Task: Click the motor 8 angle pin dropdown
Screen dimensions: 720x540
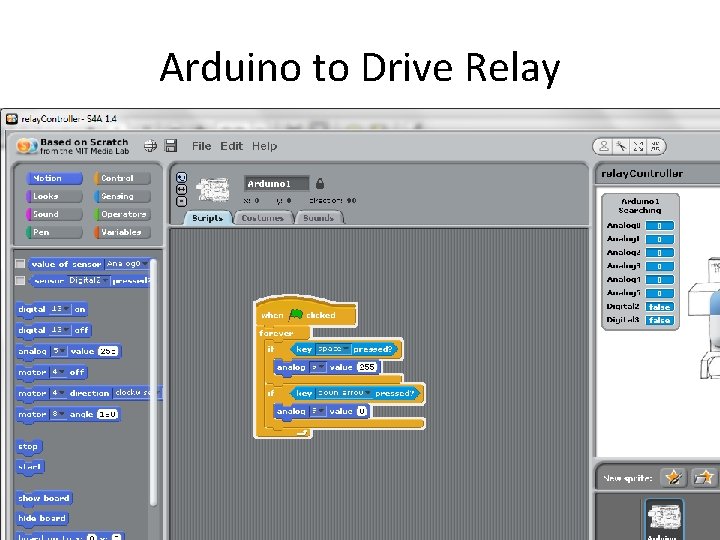Action: point(58,414)
